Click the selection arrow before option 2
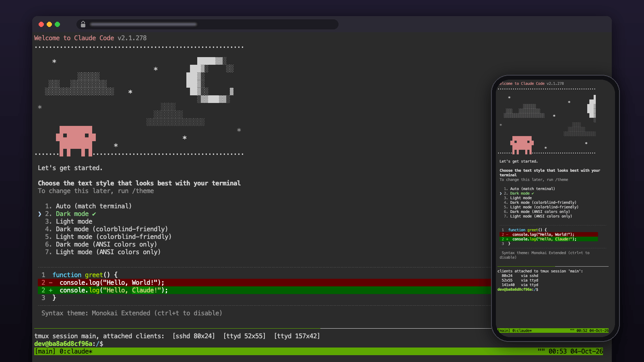The height and width of the screenshot is (362, 644). tap(39, 214)
